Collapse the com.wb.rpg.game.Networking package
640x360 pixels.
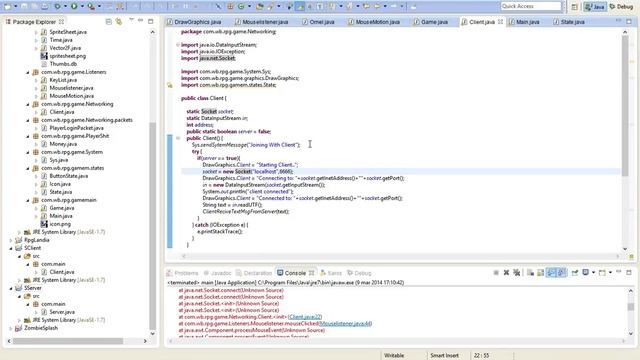click(x=28, y=104)
